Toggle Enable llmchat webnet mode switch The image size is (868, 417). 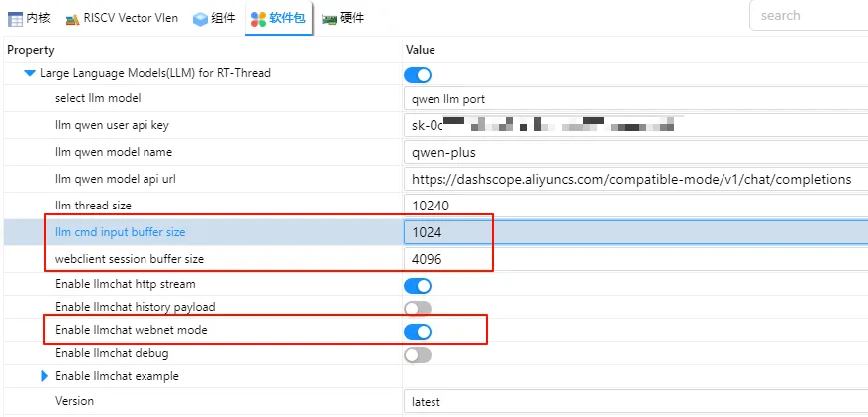[x=418, y=331]
